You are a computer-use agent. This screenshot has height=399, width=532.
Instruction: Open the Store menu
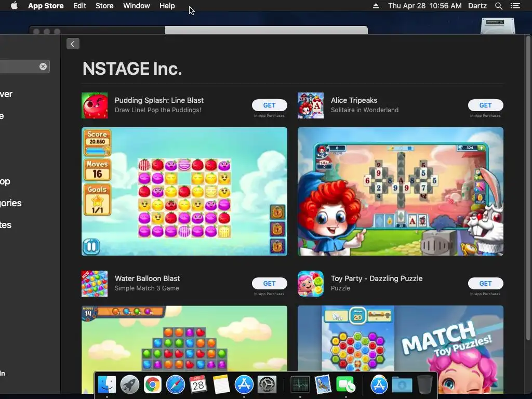(104, 6)
